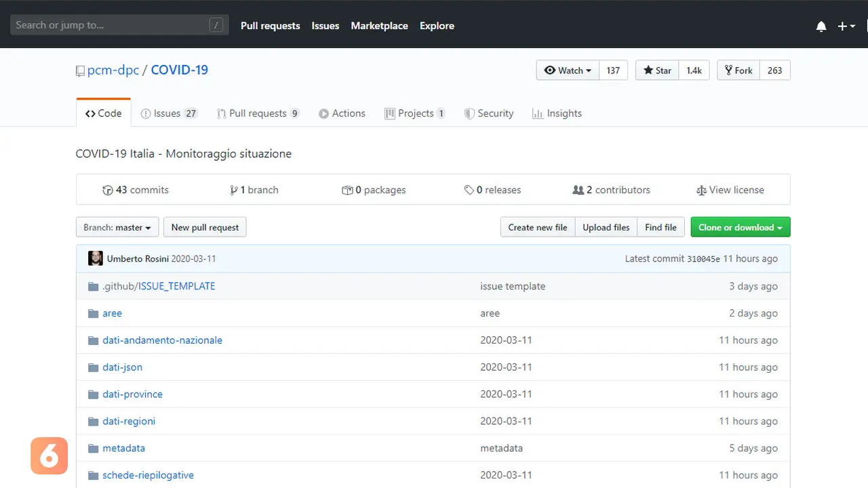Open the Actions tab
This screenshot has width=868, height=488.
click(x=342, y=113)
